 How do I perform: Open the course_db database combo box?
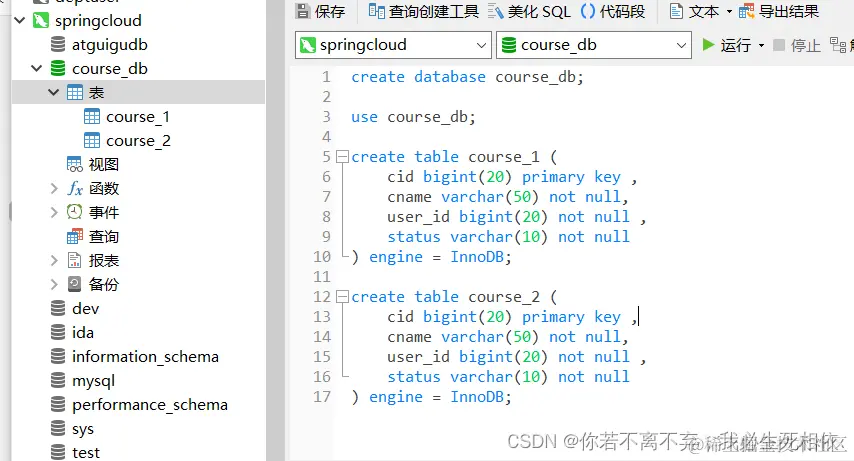[x=594, y=45]
